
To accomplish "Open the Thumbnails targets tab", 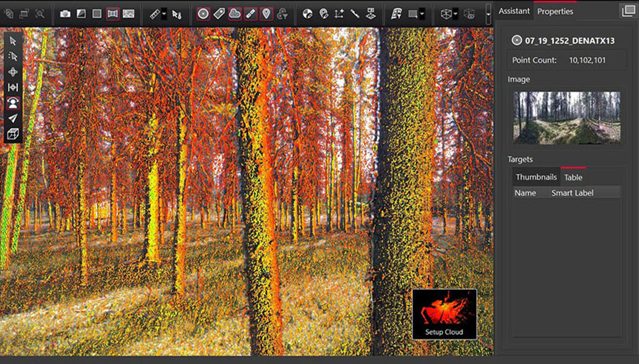I will tap(536, 177).
